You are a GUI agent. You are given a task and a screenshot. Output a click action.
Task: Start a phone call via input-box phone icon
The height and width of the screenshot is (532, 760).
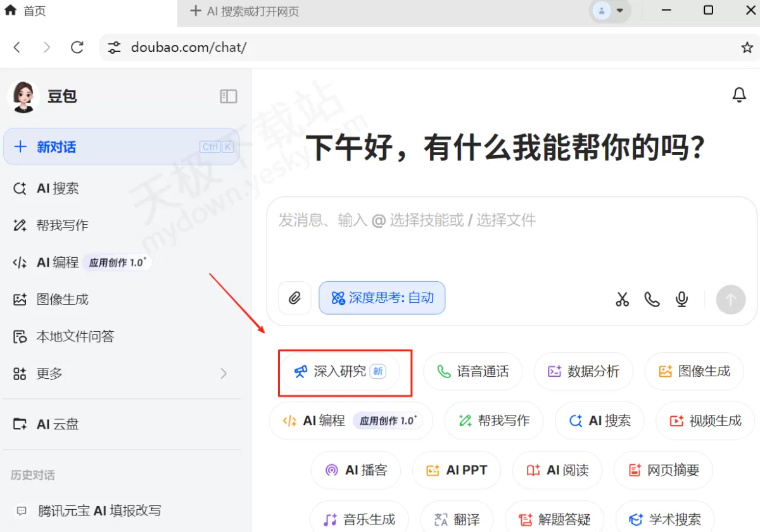[652, 299]
